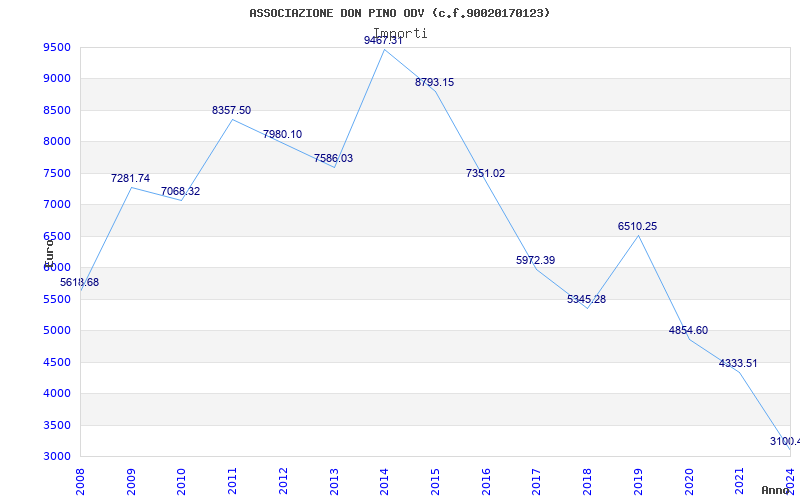Select the 3500 y-axis tick label
The width and height of the screenshot is (800, 500).
point(57,425)
